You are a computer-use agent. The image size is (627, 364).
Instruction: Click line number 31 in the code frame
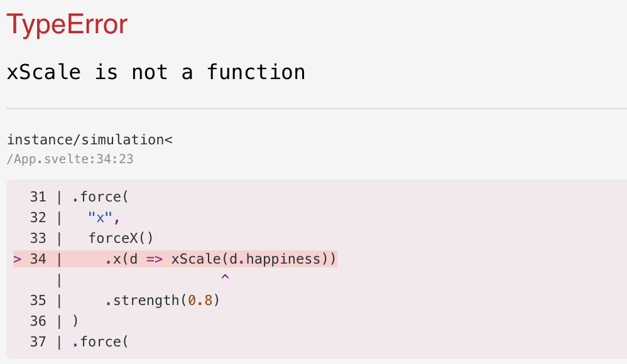(38, 197)
